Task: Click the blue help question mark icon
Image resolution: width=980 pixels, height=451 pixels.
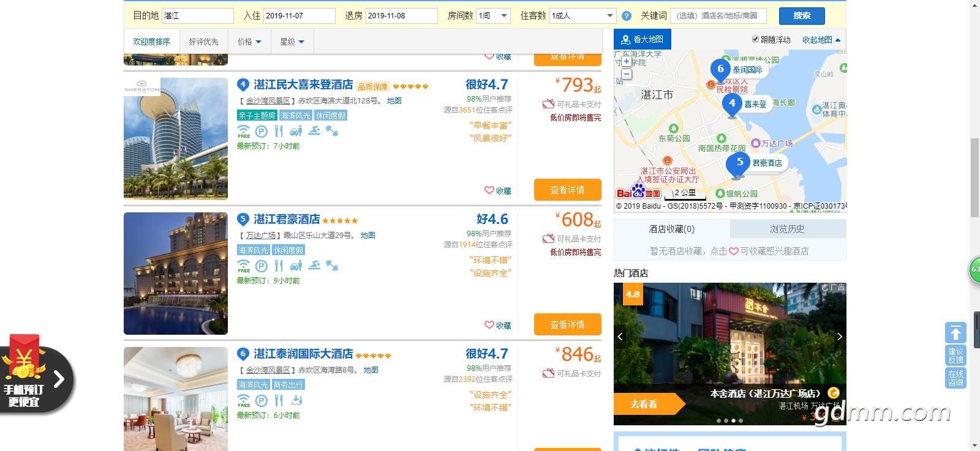Action: [627, 16]
